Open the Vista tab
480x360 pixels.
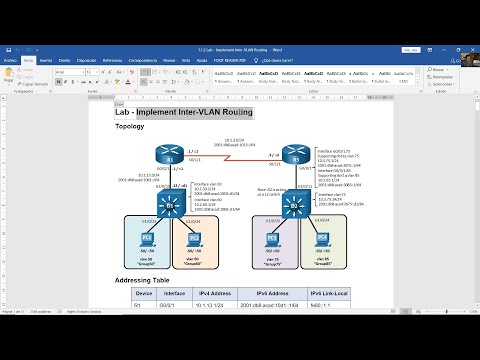186,60
